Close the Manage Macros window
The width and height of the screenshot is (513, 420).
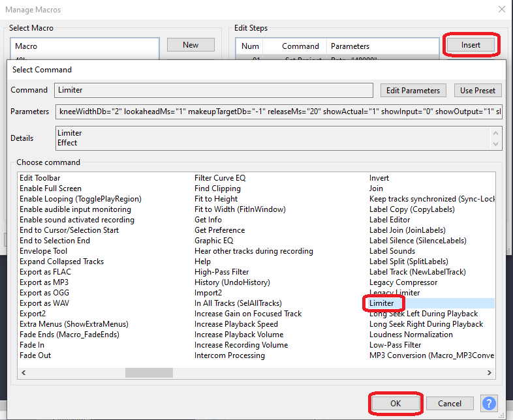pos(501,9)
